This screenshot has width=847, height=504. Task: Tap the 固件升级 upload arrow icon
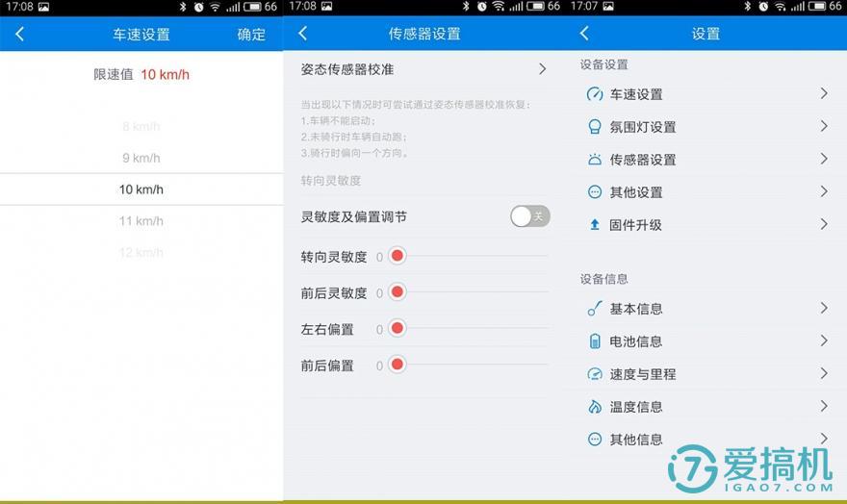[x=594, y=224]
